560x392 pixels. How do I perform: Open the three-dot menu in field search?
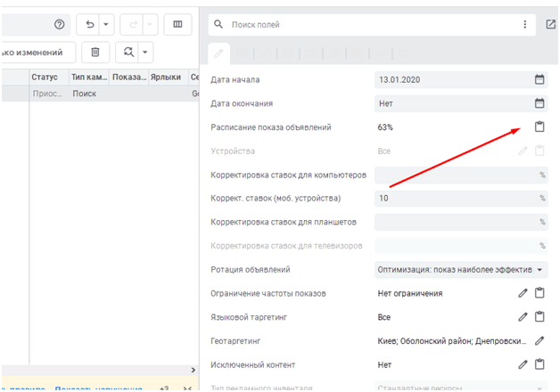524,24
